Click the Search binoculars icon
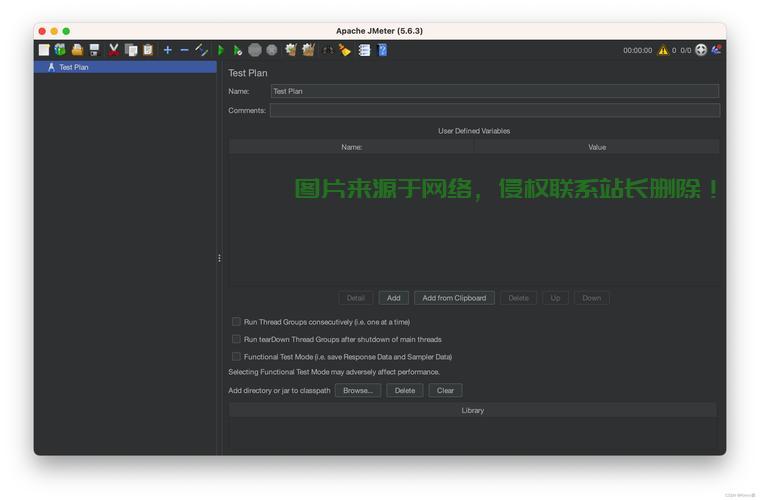 pyautogui.click(x=328, y=50)
